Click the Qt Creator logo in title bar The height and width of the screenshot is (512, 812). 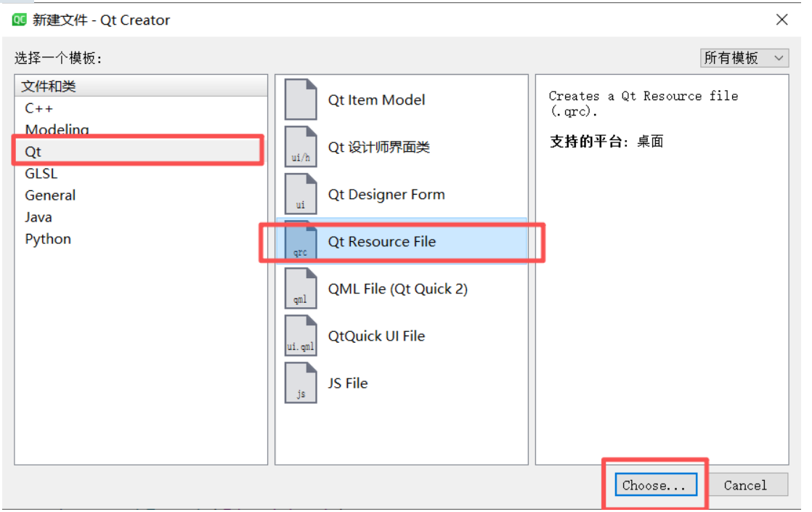[19, 20]
